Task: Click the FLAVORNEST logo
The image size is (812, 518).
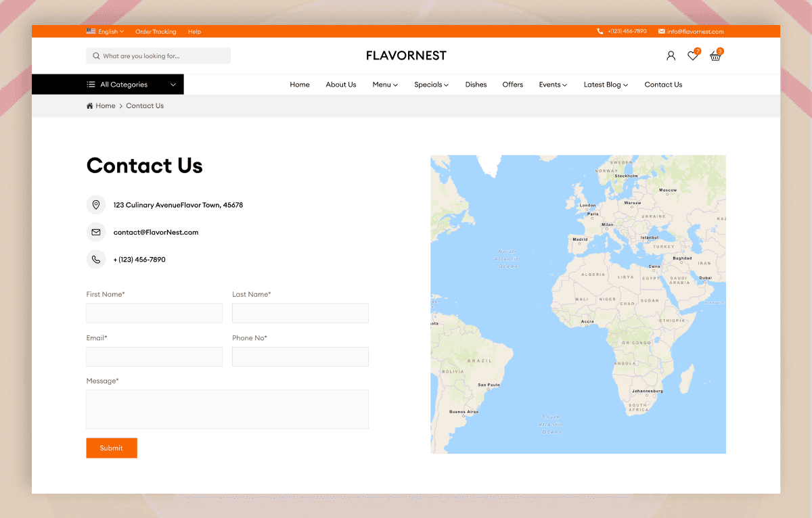Action: [405, 55]
